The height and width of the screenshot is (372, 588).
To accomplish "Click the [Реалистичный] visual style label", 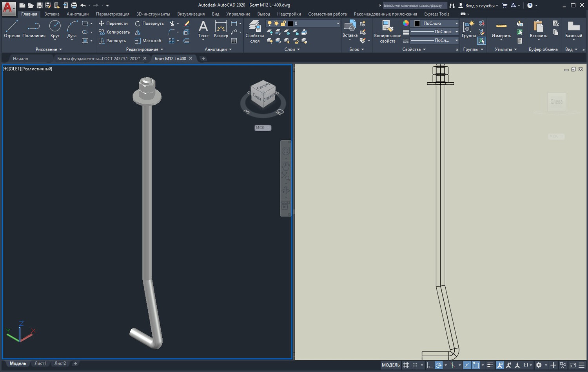I will click(x=36, y=69).
